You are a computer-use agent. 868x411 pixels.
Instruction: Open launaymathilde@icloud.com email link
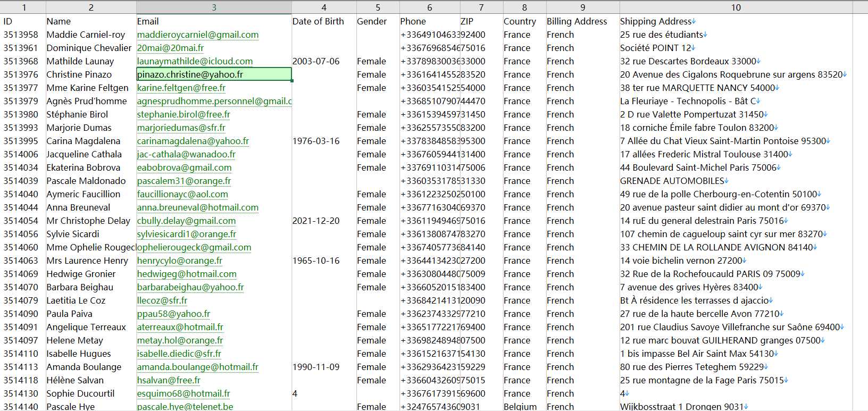click(x=195, y=61)
